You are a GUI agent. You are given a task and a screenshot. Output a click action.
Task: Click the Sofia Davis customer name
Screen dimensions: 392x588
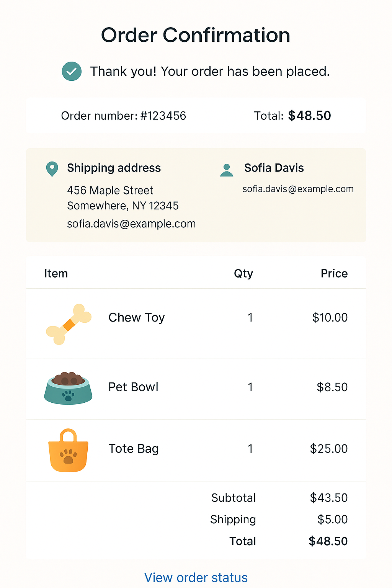point(274,168)
